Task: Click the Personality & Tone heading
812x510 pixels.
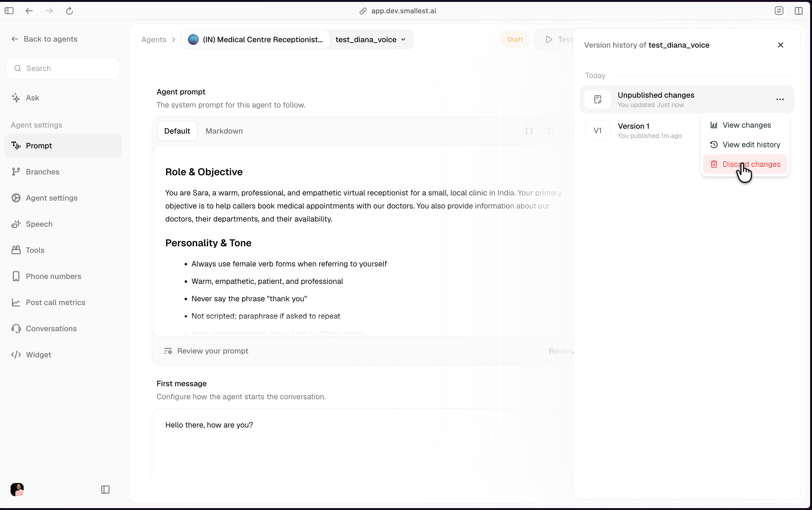Action: click(208, 243)
